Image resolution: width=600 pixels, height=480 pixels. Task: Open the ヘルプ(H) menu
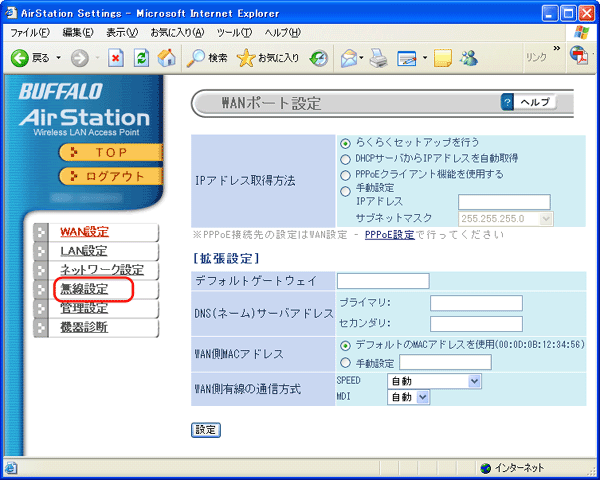(x=283, y=33)
